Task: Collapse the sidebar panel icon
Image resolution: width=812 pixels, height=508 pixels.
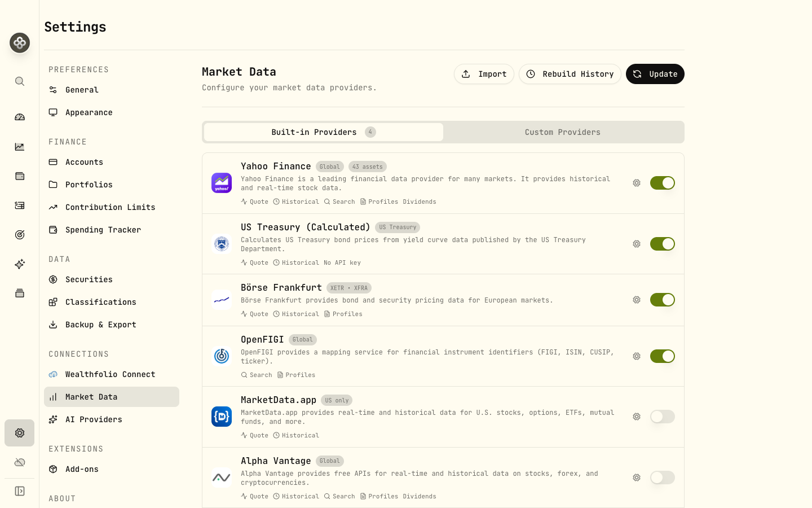Action: click(20, 491)
